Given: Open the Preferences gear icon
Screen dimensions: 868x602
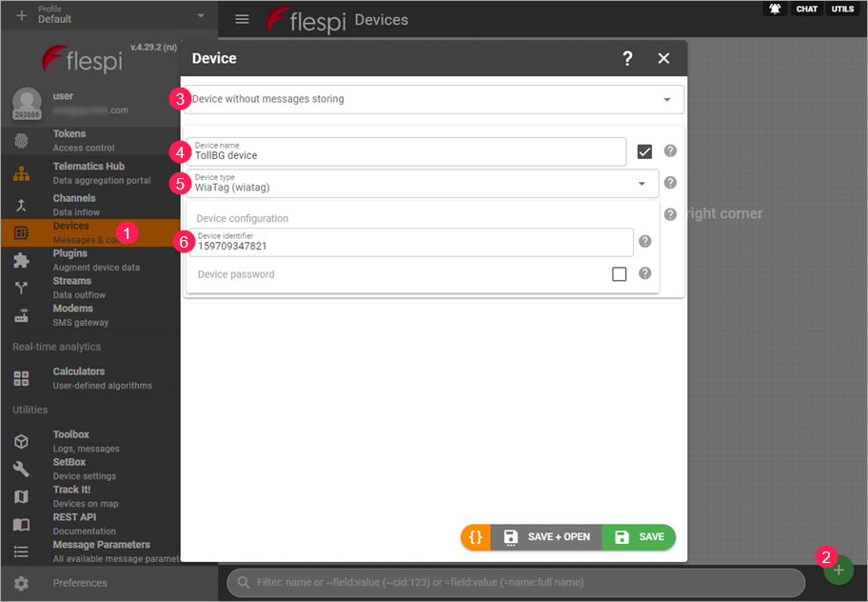Looking at the screenshot, I should [x=22, y=583].
